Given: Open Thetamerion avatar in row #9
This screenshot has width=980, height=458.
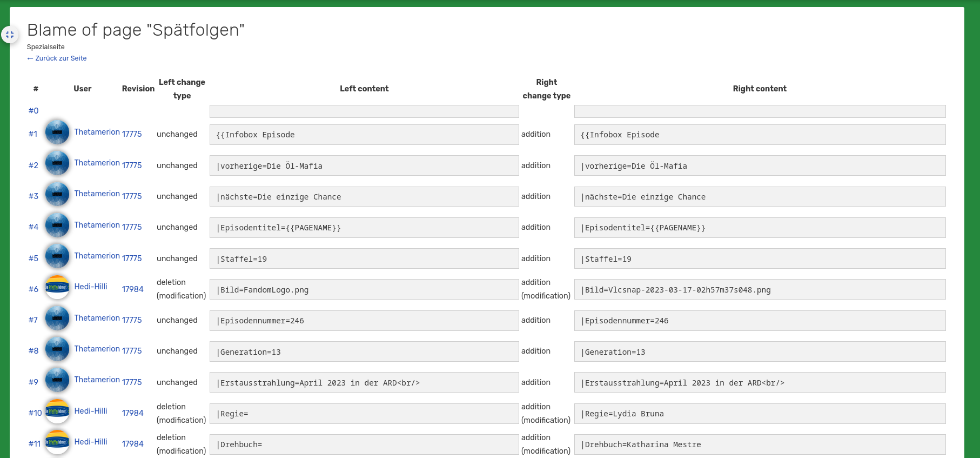Looking at the screenshot, I should click(x=57, y=380).
